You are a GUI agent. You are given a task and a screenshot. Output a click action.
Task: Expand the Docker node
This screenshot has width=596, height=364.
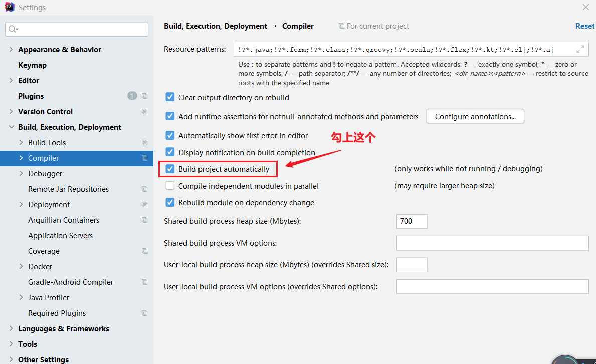(x=21, y=267)
